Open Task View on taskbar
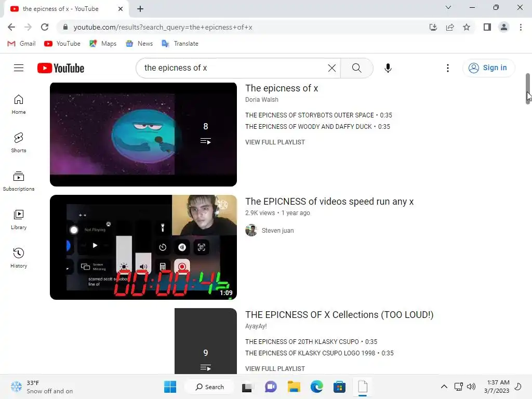The image size is (532, 399). click(247, 387)
